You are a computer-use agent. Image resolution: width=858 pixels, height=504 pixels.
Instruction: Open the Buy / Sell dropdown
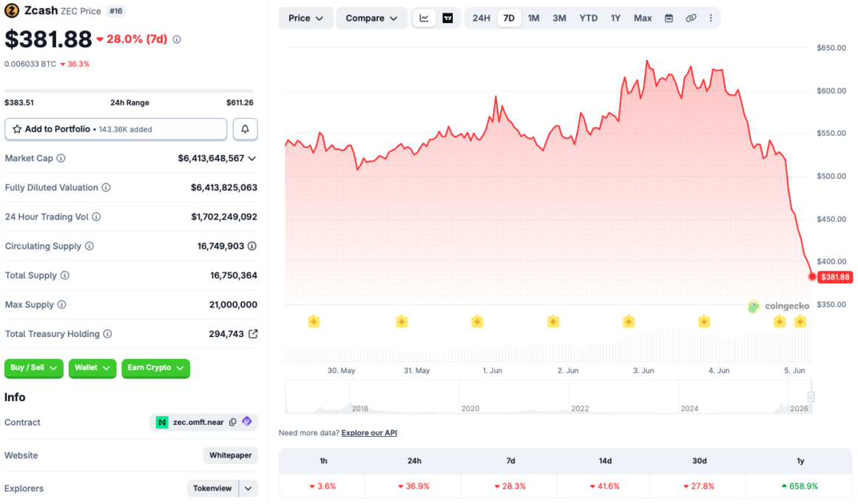coord(34,368)
